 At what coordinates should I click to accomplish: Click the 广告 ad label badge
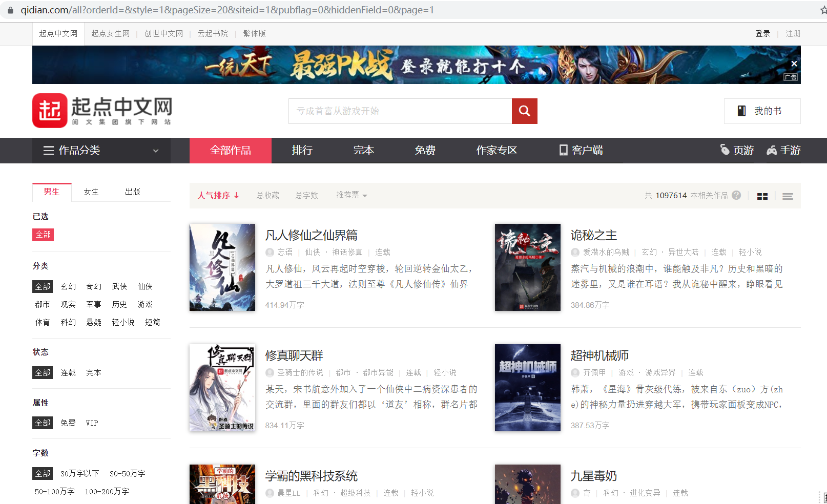pyautogui.click(x=791, y=77)
